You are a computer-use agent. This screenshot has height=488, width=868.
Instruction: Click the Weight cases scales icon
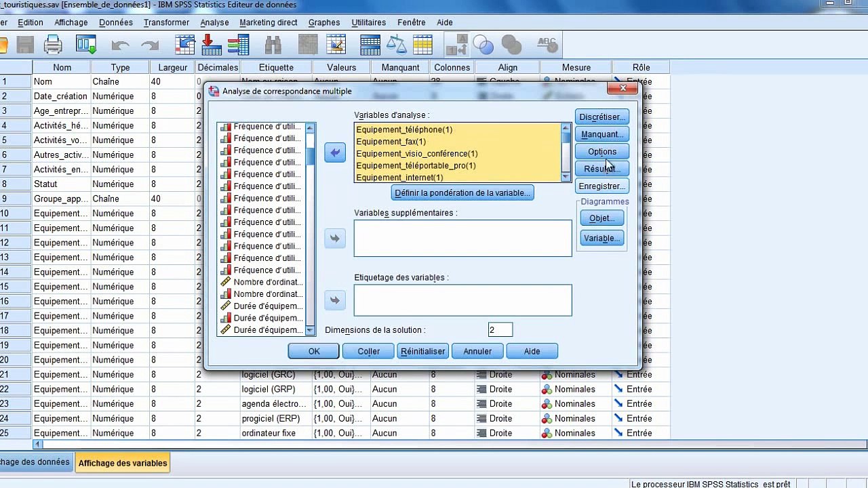(x=396, y=45)
